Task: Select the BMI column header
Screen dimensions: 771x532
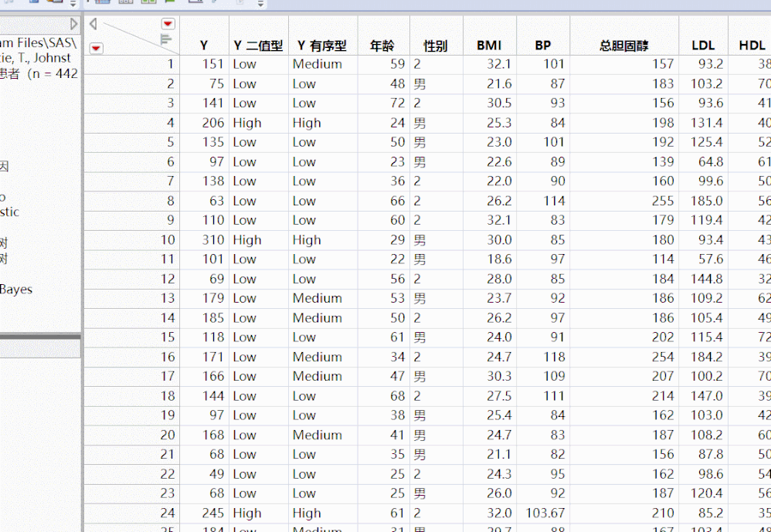Action: 489,46
